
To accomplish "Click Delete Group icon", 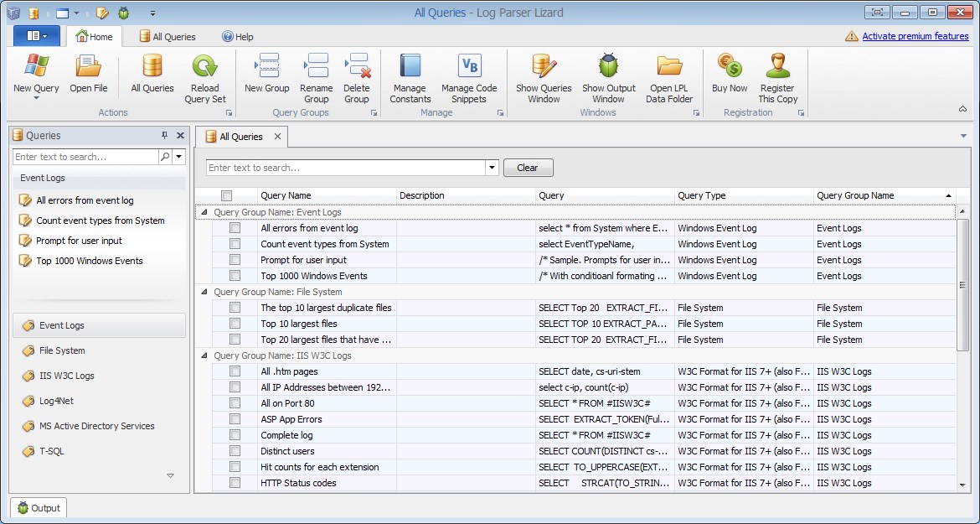I will (x=357, y=65).
